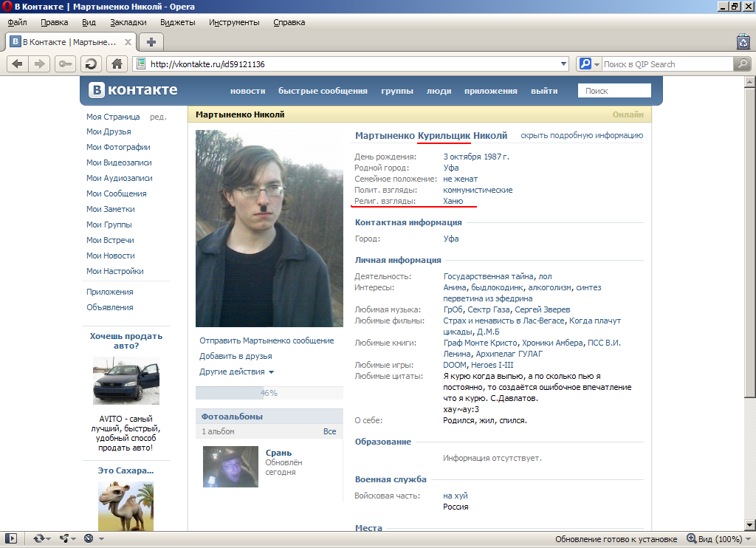Open the 'Срань' album thumbnail
This screenshot has height=548, width=756.
tap(230, 466)
